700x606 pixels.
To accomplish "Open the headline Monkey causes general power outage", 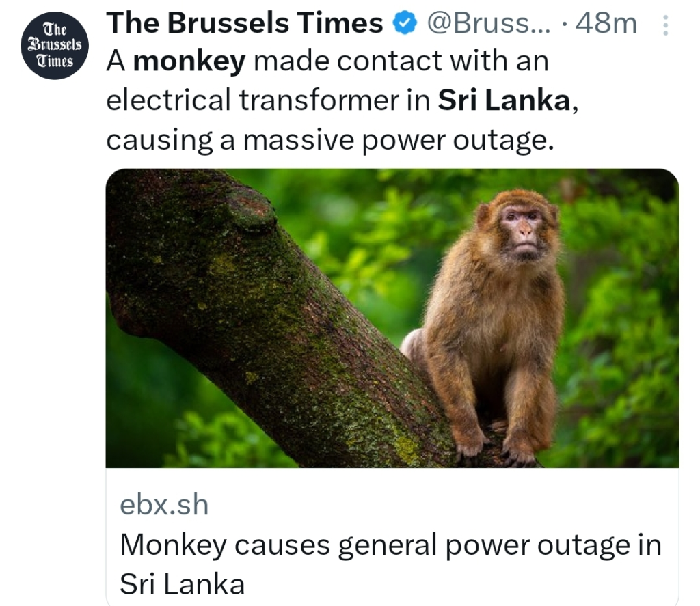I will click(390, 545).
